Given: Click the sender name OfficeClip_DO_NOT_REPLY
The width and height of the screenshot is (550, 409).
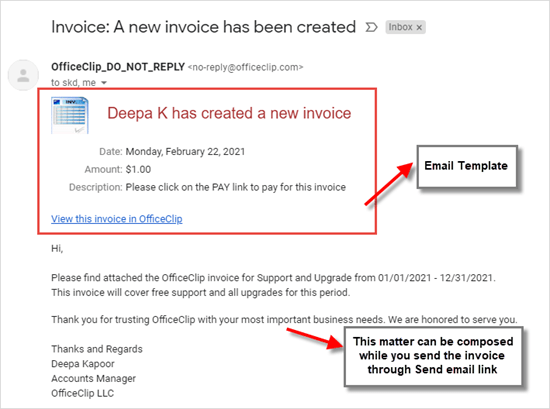Looking at the screenshot, I should [x=118, y=67].
